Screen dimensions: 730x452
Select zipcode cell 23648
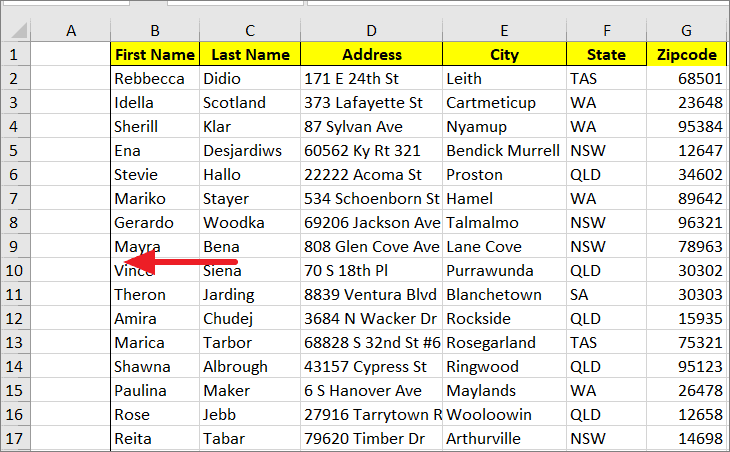tap(686, 102)
